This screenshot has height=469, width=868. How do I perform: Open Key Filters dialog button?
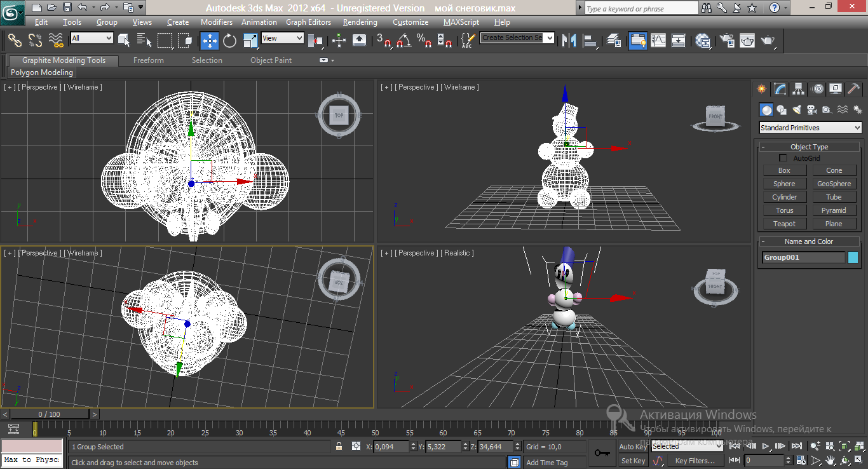(695, 461)
